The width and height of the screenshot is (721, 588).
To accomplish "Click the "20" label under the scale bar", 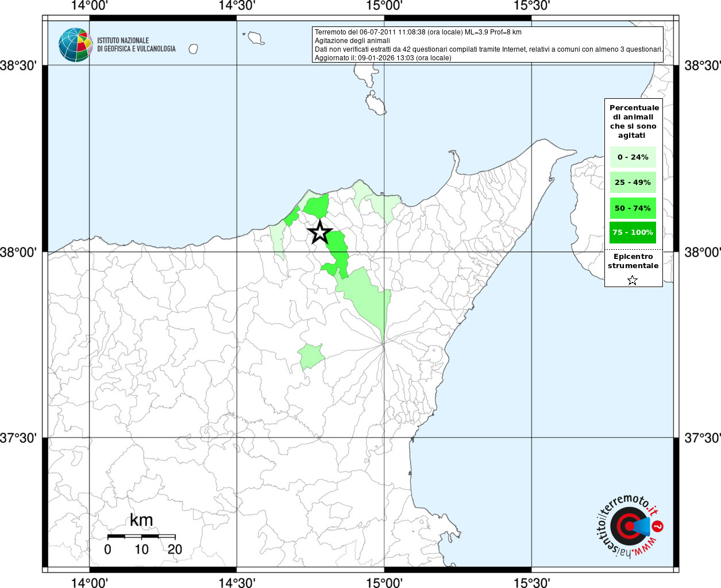I will coord(175,550).
